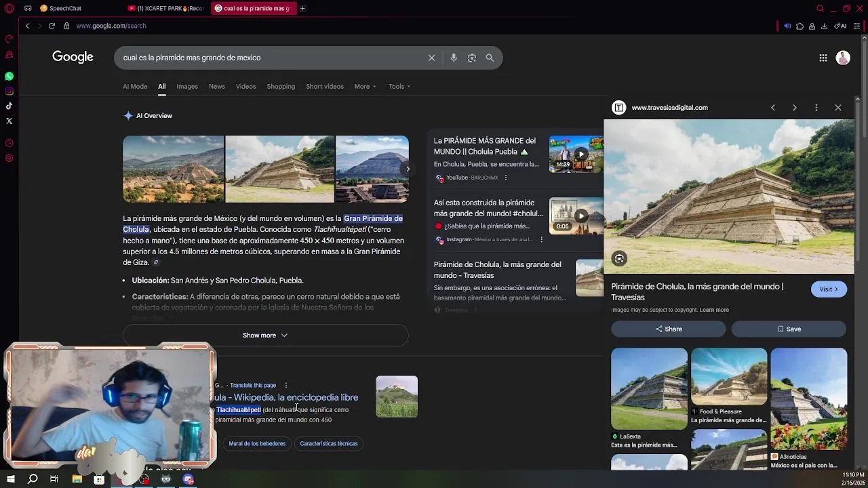
Task: Open more options in the image preview panel
Action: (816, 108)
